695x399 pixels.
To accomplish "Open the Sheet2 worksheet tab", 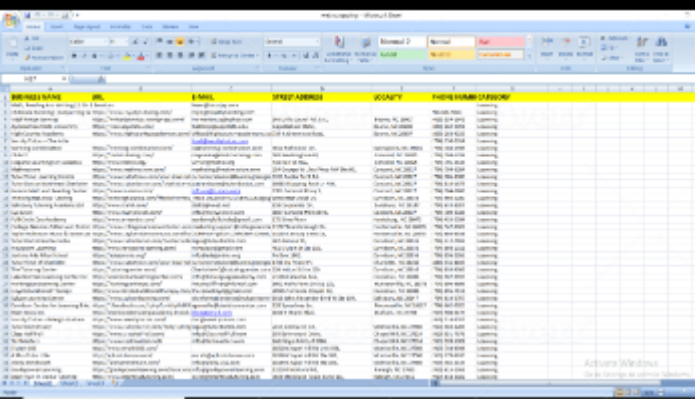I will 69,383.
